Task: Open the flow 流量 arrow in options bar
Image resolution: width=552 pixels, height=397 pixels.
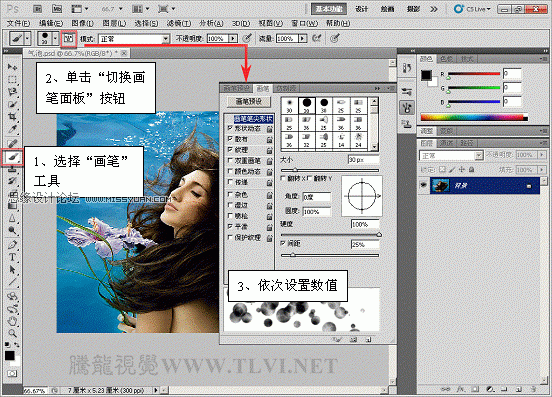Action: pyautogui.click(x=302, y=38)
